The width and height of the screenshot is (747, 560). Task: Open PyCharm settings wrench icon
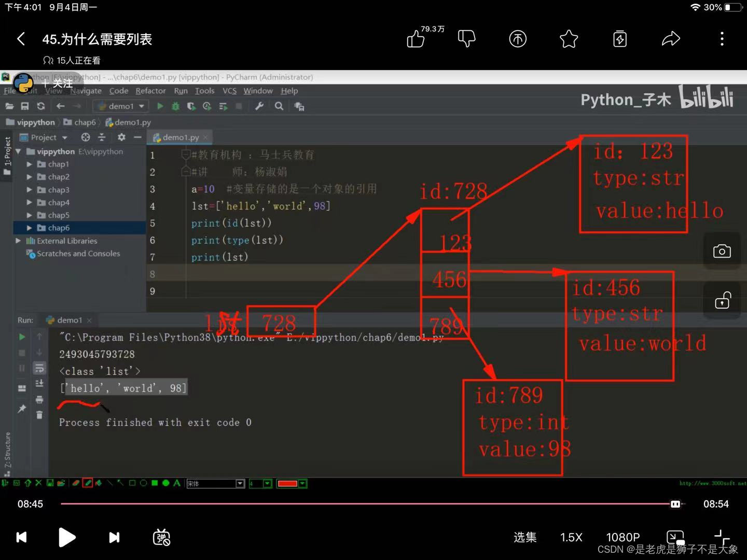(x=259, y=106)
